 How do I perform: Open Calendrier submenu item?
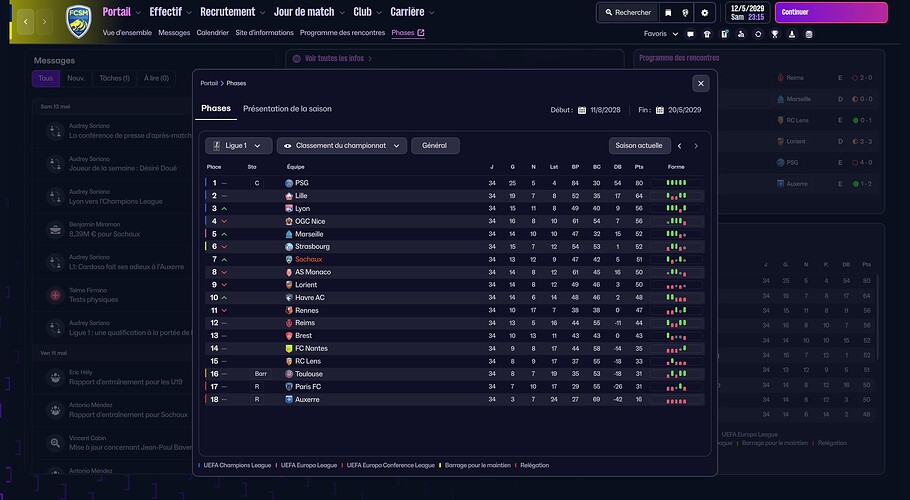[212, 33]
